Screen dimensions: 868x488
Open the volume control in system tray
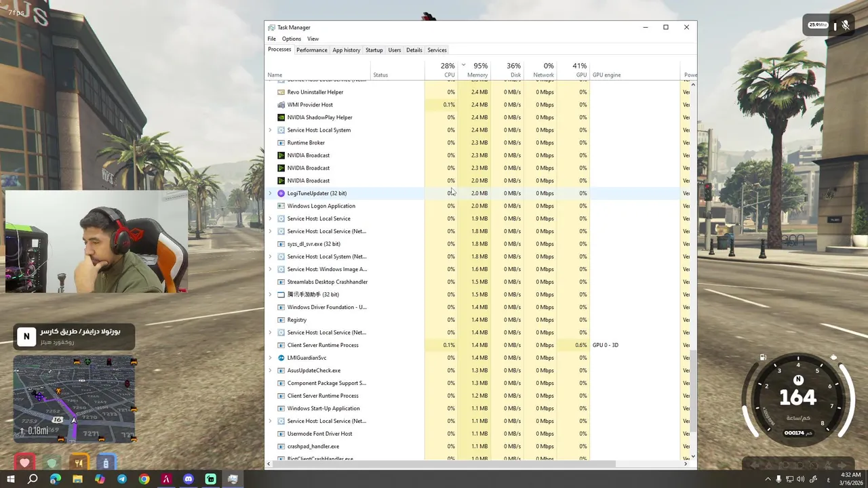(x=801, y=479)
